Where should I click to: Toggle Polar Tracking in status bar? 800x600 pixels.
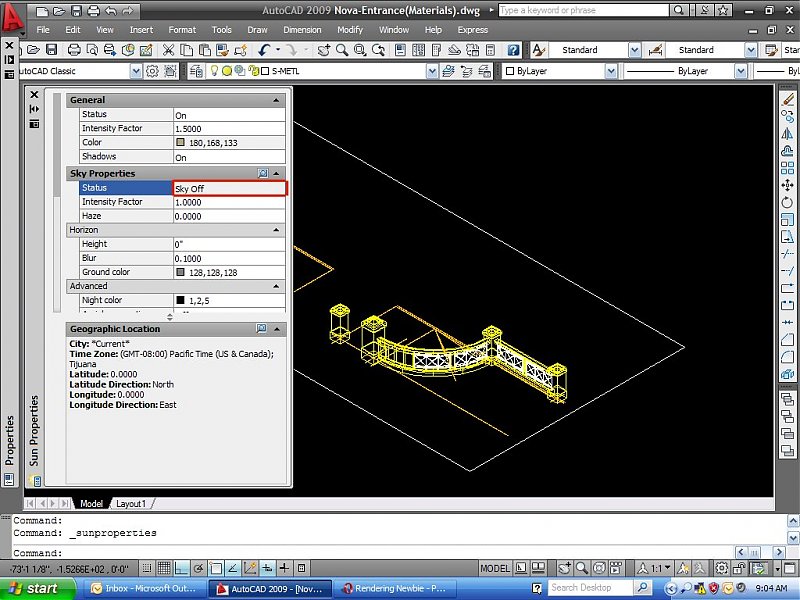[198, 568]
